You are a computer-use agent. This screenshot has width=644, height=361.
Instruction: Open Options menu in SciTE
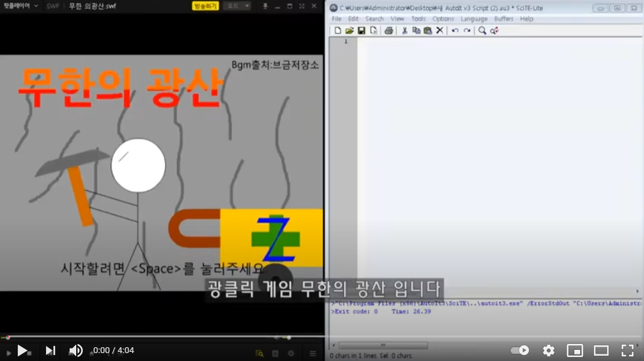click(x=443, y=19)
